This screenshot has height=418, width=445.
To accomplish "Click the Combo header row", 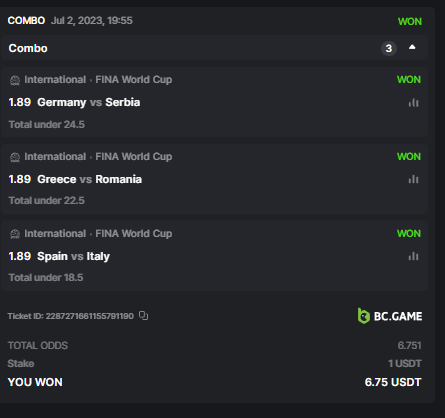I will point(214,48).
